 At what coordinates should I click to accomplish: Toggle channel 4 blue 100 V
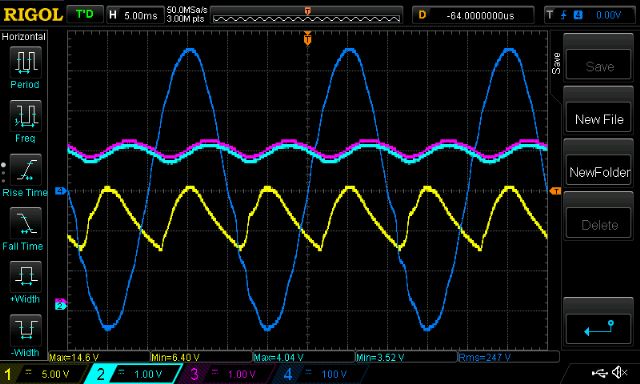pyautogui.click(x=318, y=374)
